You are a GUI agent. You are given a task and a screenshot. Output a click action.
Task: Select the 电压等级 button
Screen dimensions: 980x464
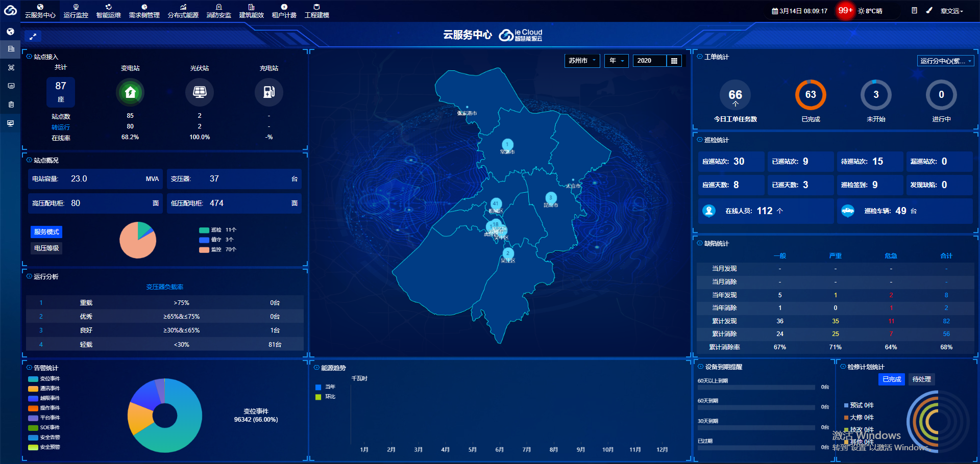click(46, 248)
